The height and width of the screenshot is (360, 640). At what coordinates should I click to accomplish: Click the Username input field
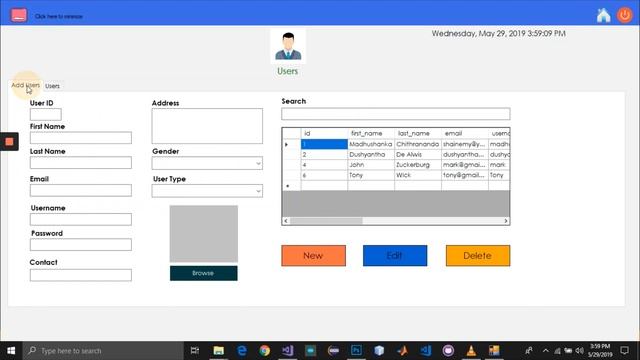pyautogui.click(x=80, y=219)
